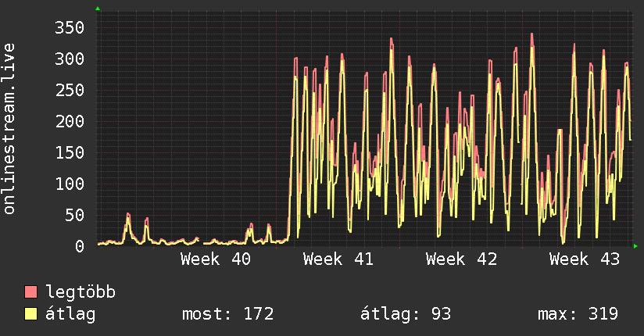
Task: Click the yellow átlag legend swatch
Action: pyautogui.click(x=30, y=314)
